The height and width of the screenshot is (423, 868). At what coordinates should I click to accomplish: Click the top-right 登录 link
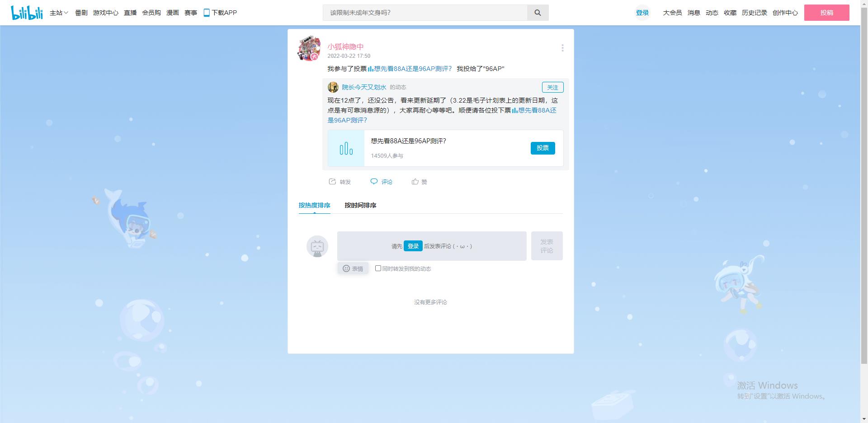click(x=642, y=13)
